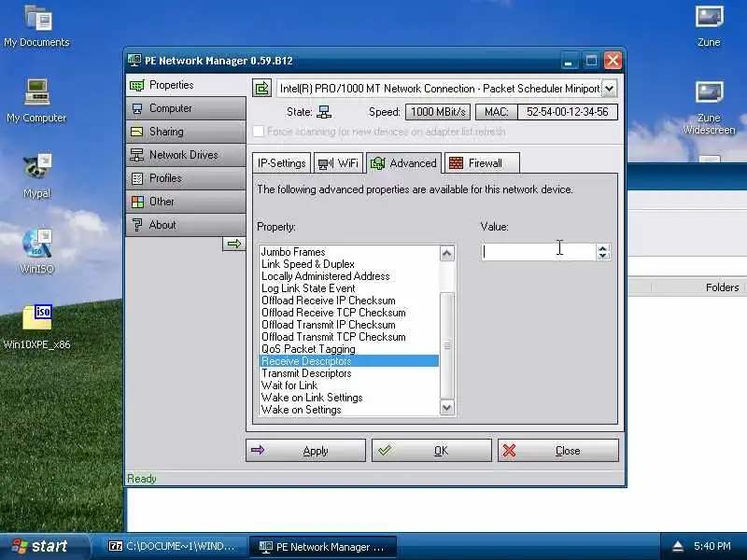Image resolution: width=747 pixels, height=560 pixels.
Task: Select Offload Receive IP Checksum property
Action: coord(348,301)
